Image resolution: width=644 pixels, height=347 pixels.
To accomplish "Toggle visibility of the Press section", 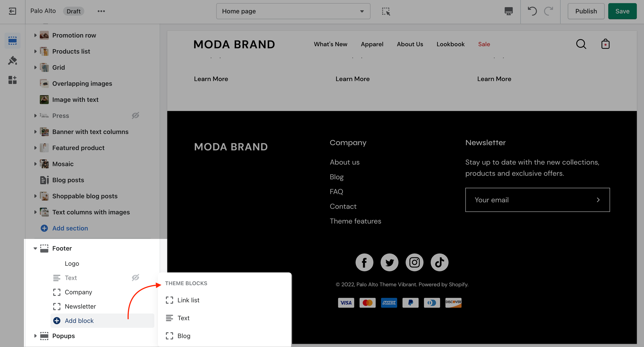I will click(136, 116).
